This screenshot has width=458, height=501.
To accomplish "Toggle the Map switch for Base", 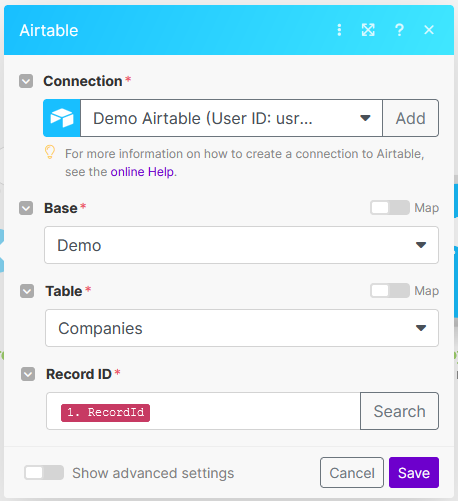I will pyautogui.click(x=390, y=208).
